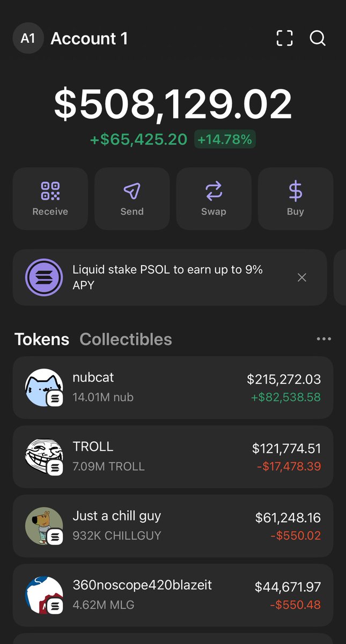Tap the +14.78% gain badge

[x=225, y=140]
